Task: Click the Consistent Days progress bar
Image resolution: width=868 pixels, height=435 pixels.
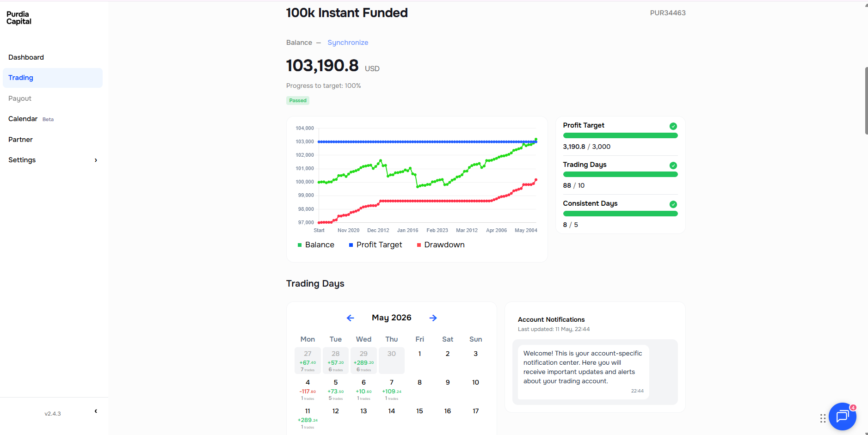Action: (x=620, y=214)
